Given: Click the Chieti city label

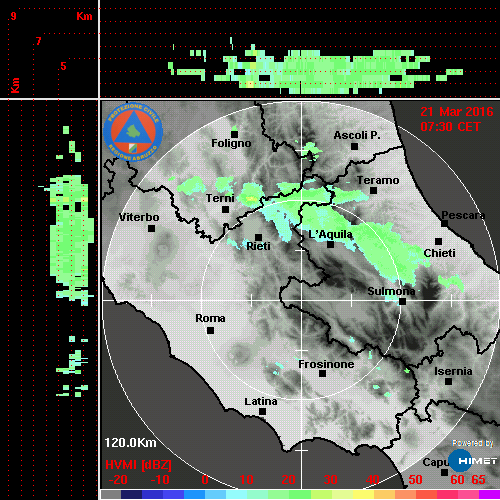Looking at the screenshot, I should 439,253.
